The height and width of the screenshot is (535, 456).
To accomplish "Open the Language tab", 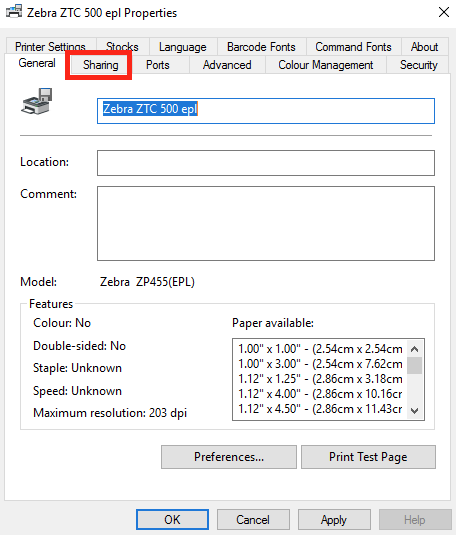I will tap(183, 47).
